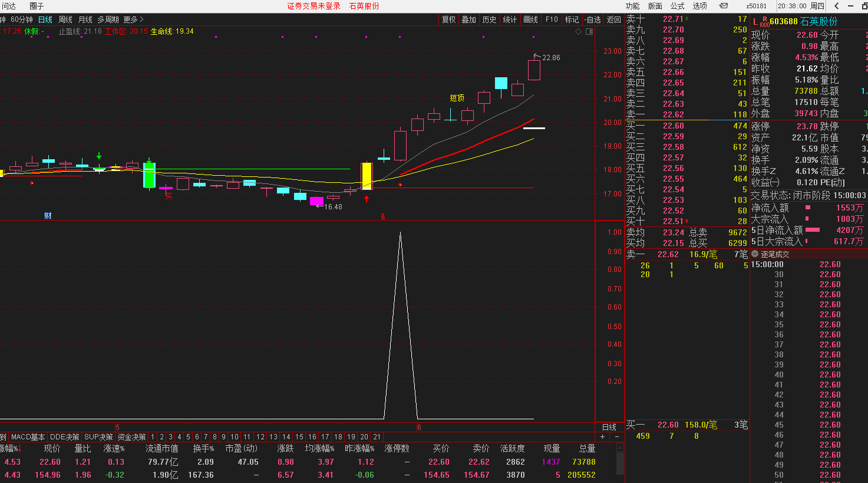868x483 pixels.
Task: Click the red L margin icon beside 603688
Action: click(x=755, y=22)
